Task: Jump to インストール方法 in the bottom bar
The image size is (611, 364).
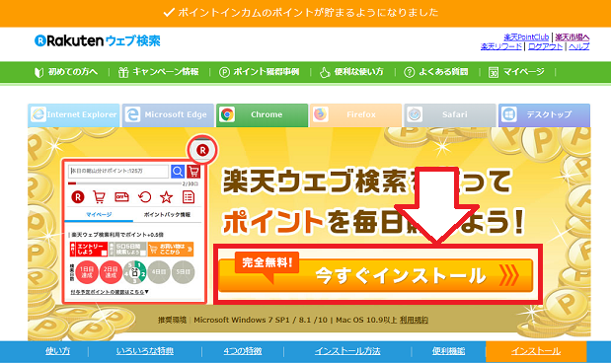Action: pos(347,351)
